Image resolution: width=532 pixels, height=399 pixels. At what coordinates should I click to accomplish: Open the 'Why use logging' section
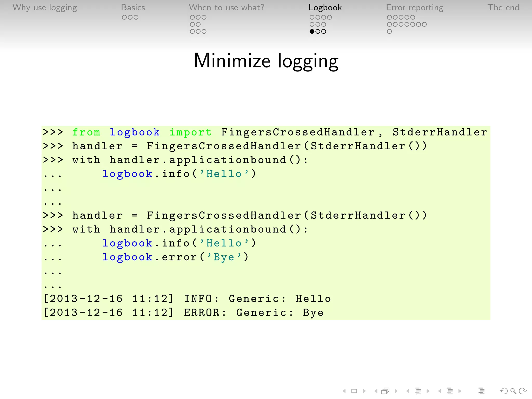[x=45, y=8]
